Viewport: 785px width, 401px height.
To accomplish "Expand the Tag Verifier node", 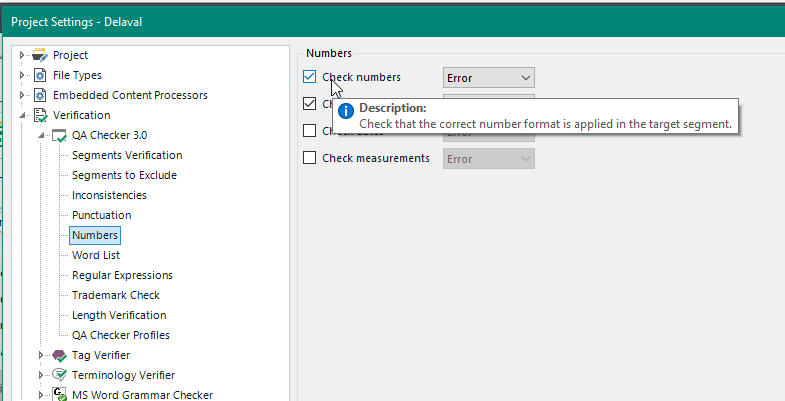I will pos(41,355).
